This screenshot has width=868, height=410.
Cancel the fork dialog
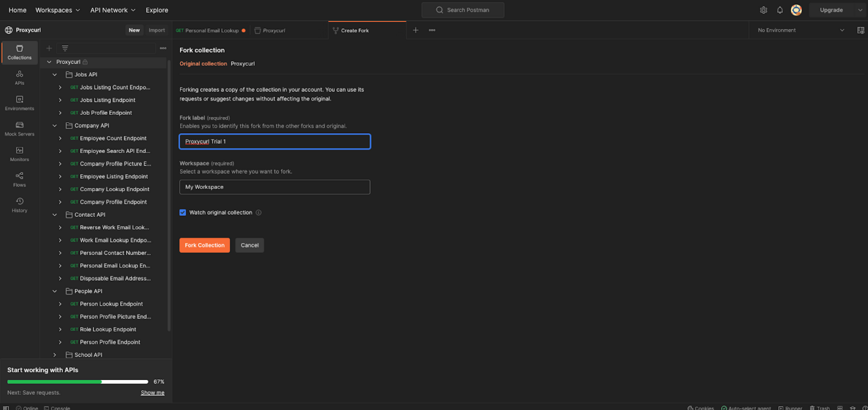250,245
